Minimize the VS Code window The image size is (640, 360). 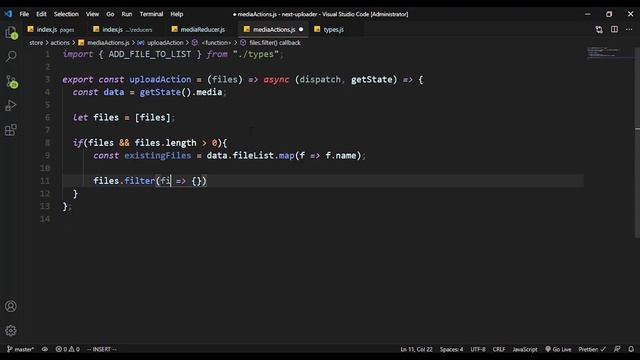click(x=588, y=14)
